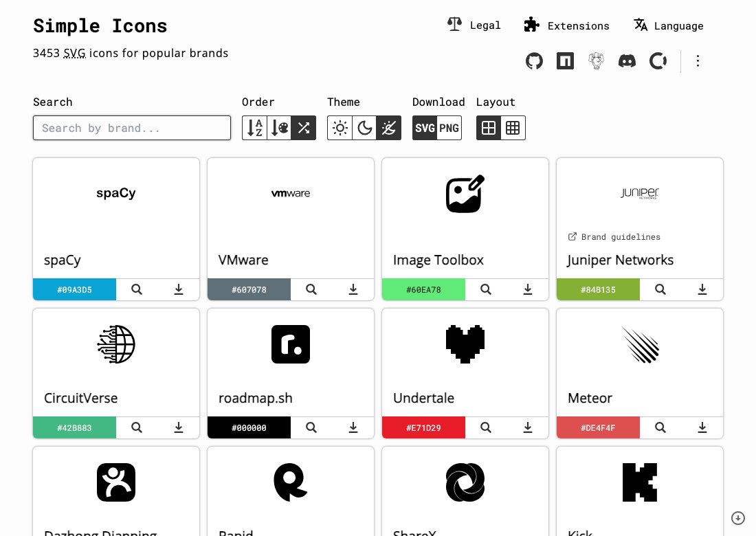Copy CircuitVerse color #42B883
The image size is (756, 536).
[x=75, y=427]
